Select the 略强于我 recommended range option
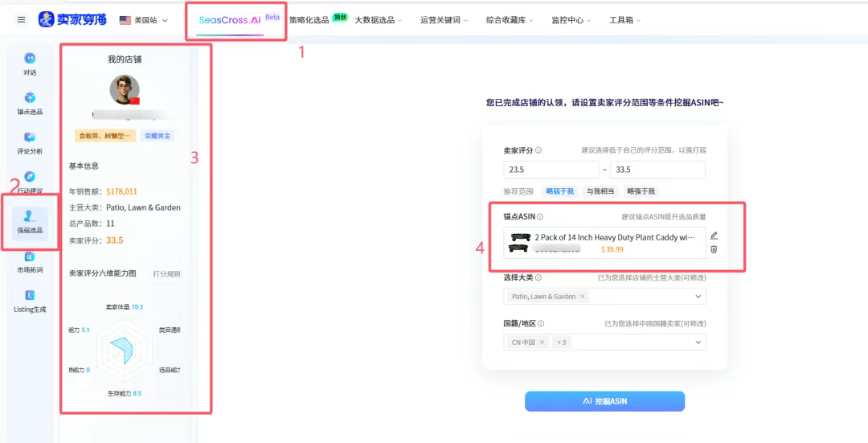The image size is (868, 443). (x=641, y=191)
